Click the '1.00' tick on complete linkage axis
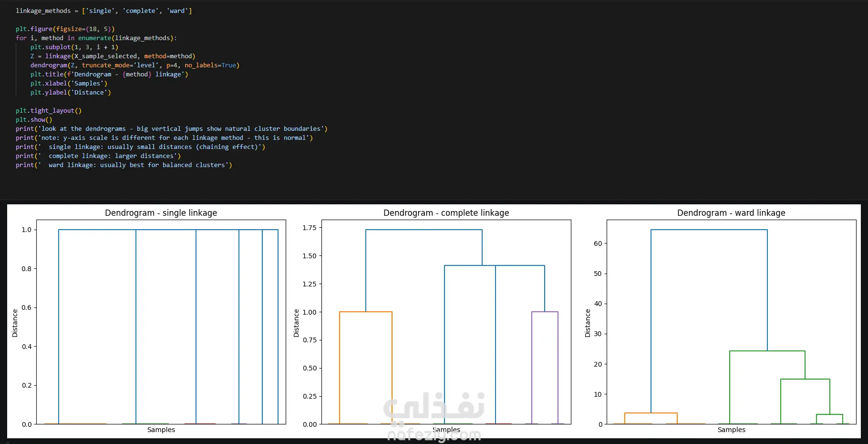This screenshot has height=444, width=868. pyautogui.click(x=310, y=312)
